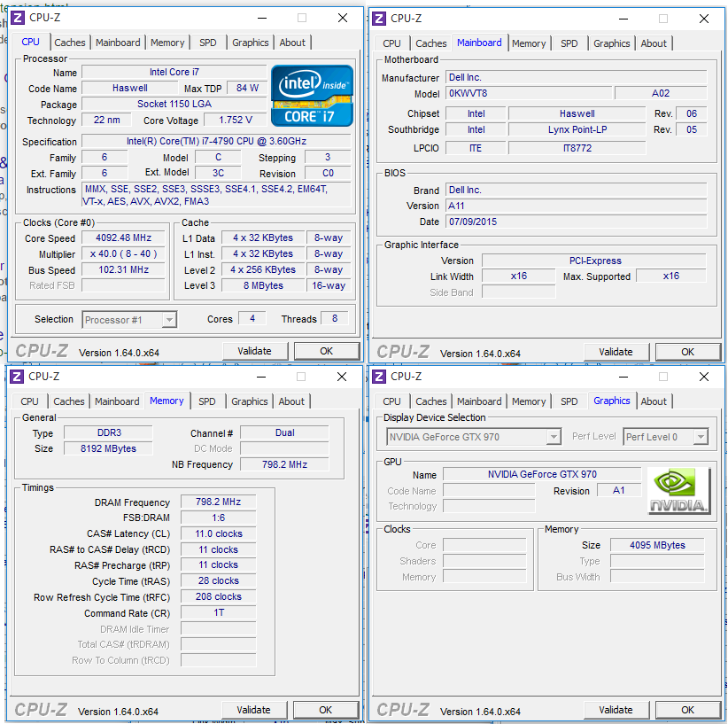Click the GPU memory Size value 4095 MBytes
728x724 pixels.
coord(657,545)
